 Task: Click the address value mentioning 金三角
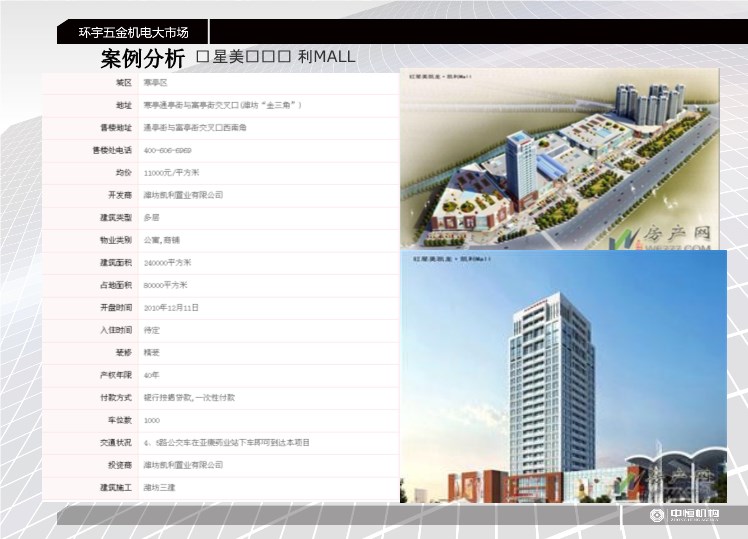pos(223,105)
